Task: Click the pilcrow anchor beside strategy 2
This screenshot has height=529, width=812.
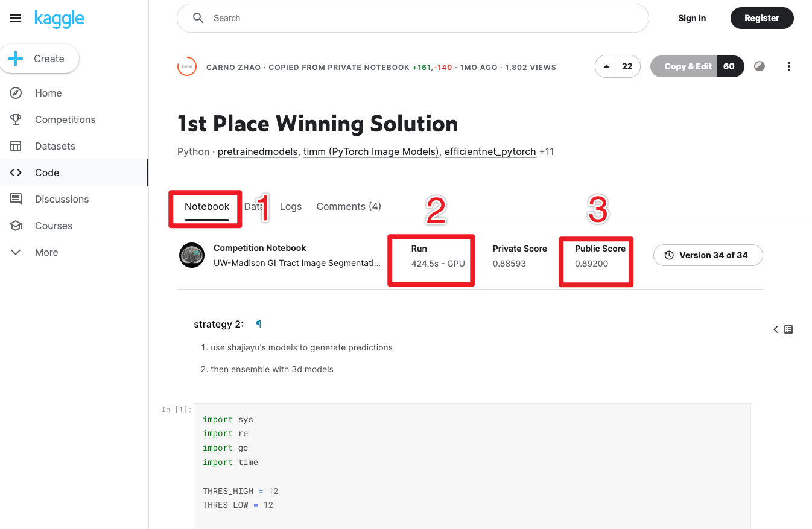Action: 259,324
